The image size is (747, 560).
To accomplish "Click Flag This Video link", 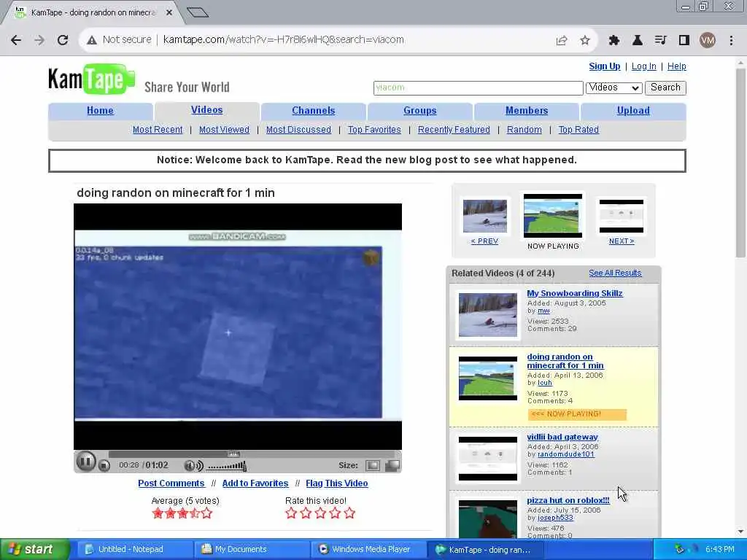I will point(336,483).
